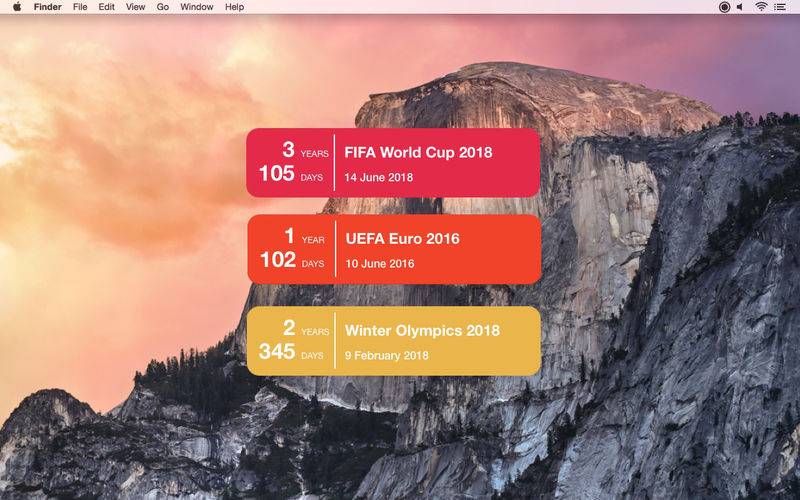This screenshot has width=800, height=500.
Task: Open the Help menu
Action: tap(234, 7)
